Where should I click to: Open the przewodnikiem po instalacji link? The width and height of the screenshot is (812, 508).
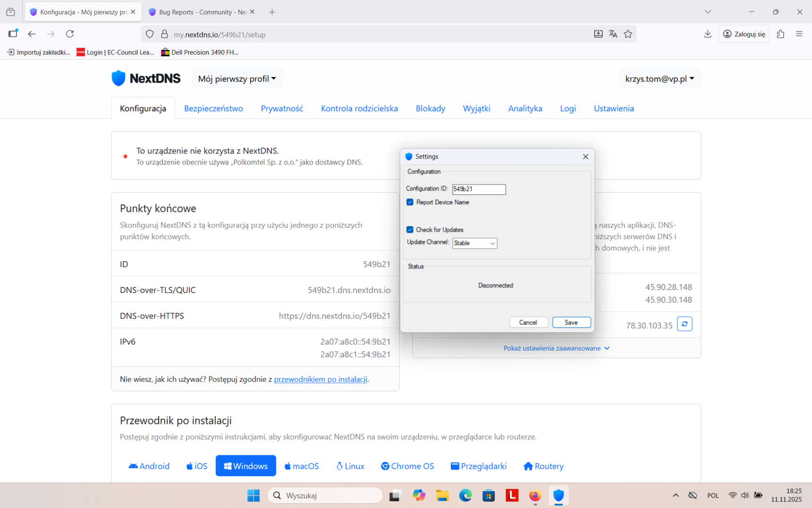pos(320,379)
